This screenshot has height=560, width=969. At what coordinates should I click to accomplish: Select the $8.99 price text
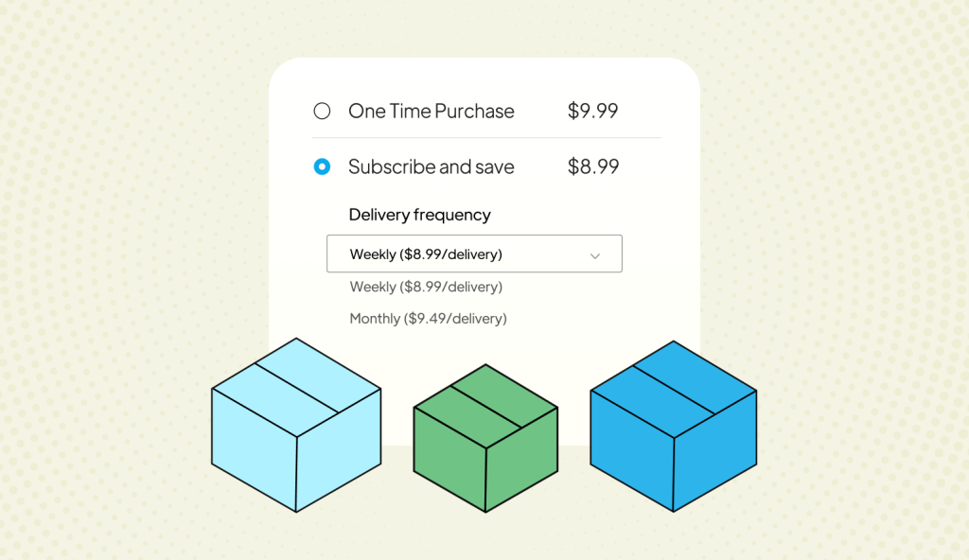[593, 166]
